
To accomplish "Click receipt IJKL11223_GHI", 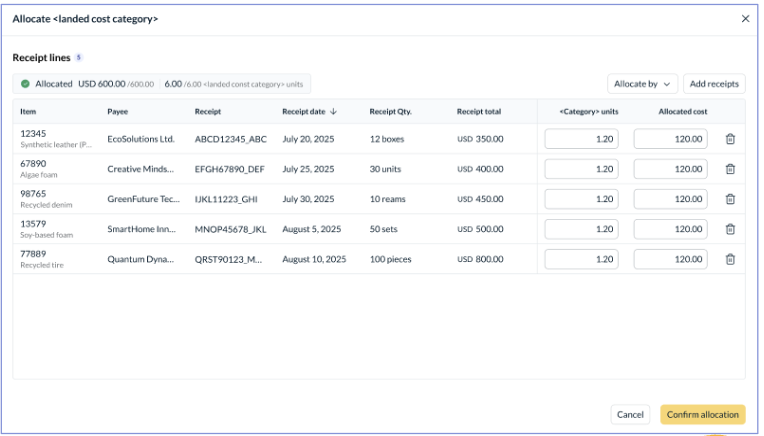I will [x=226, y=199].
